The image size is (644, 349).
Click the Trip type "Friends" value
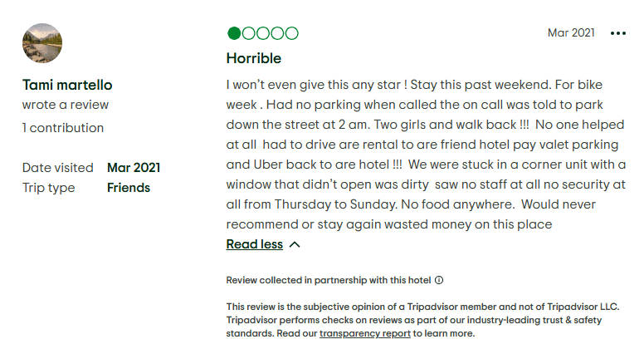pos(129,188)
